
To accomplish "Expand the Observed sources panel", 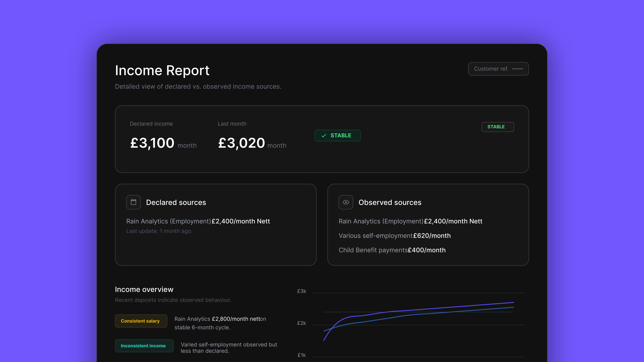I will (x=428, y=225).
